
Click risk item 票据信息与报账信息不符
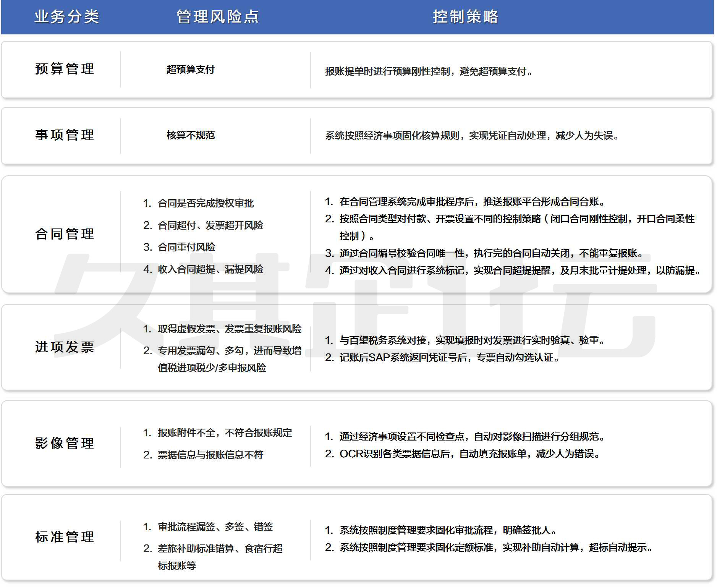tap(210, 455)
